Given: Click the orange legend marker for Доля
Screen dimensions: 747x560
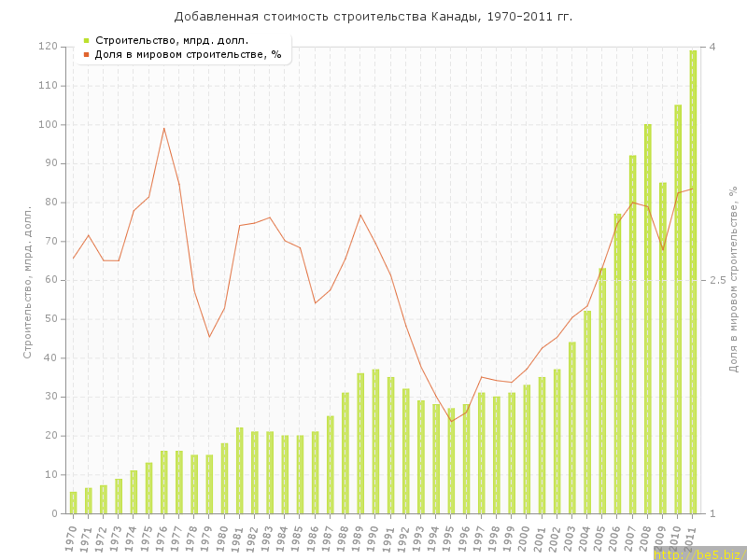Looking at the screenshot, I should (x=86, y=54).
